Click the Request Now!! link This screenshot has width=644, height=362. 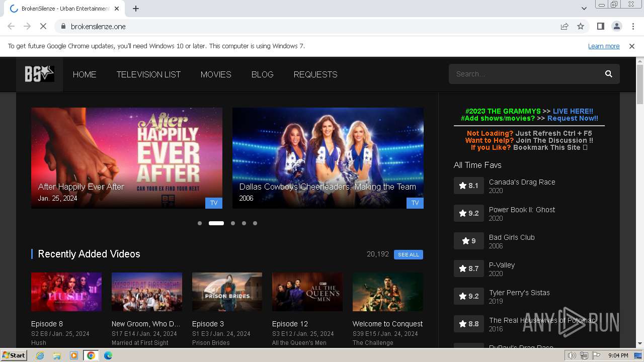click(x=573, y=118)
